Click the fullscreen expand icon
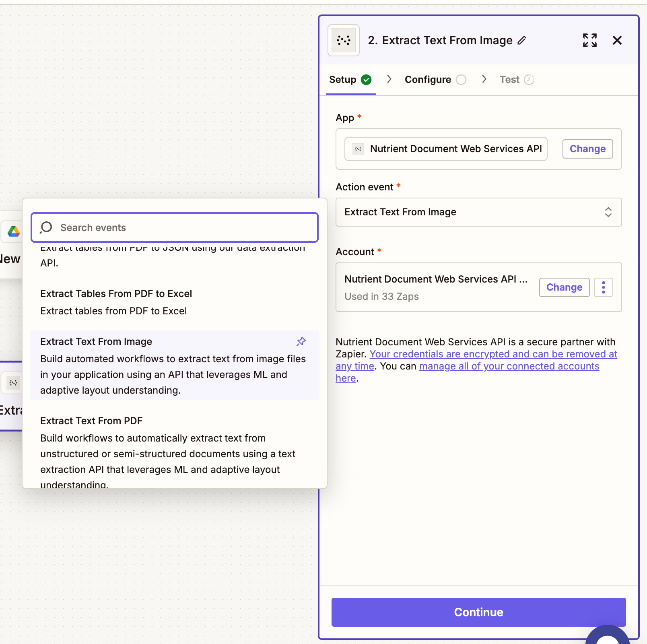 pyautogui.click(x=589, y=40)
